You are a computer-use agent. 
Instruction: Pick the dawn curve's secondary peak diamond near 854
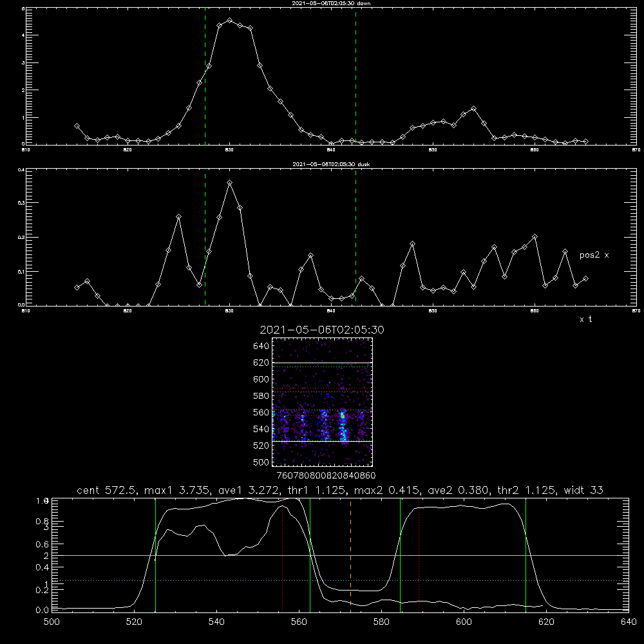pos(473,109)
